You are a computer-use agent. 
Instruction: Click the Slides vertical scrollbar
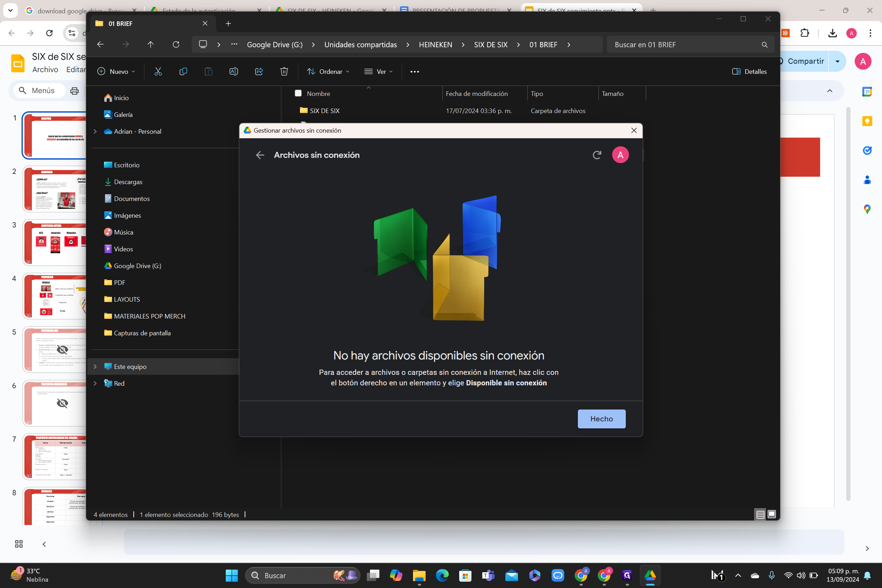[848, 304]
